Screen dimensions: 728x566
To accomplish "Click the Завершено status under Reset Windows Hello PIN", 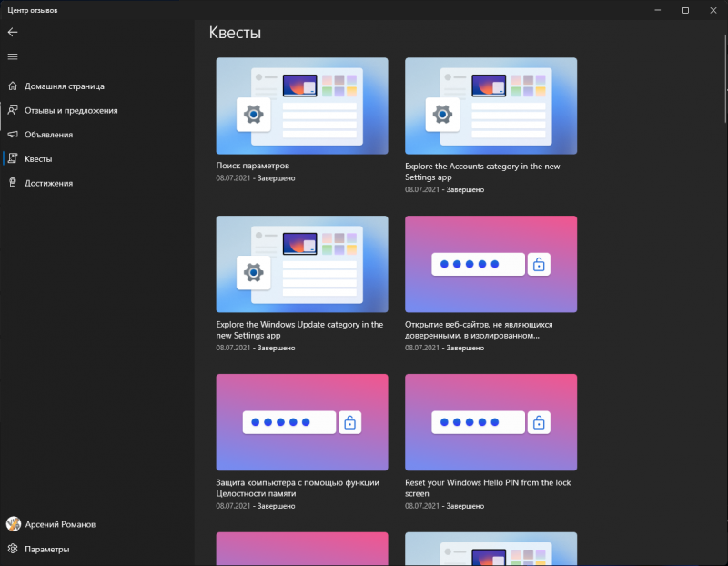I will coord(465,506).
